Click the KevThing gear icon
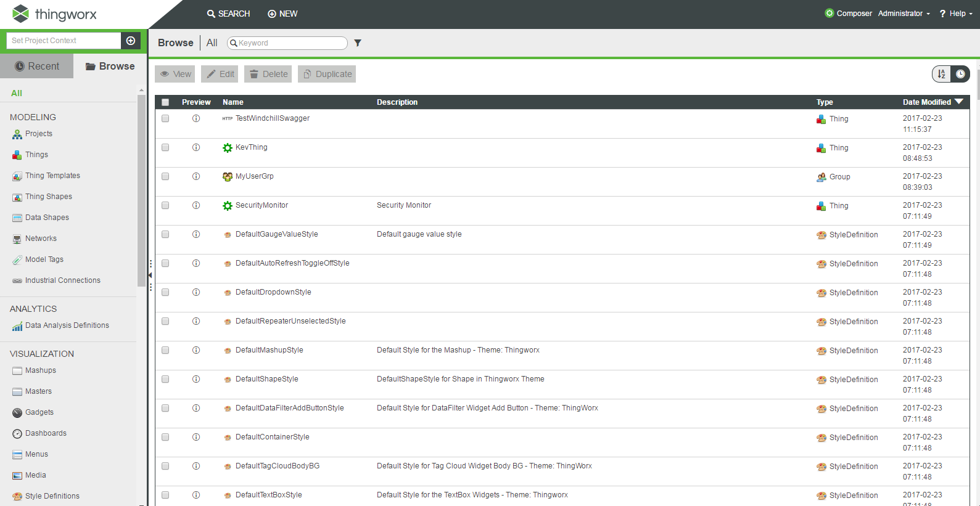Screen dimensions: 980x506 [x=228, y=148]
